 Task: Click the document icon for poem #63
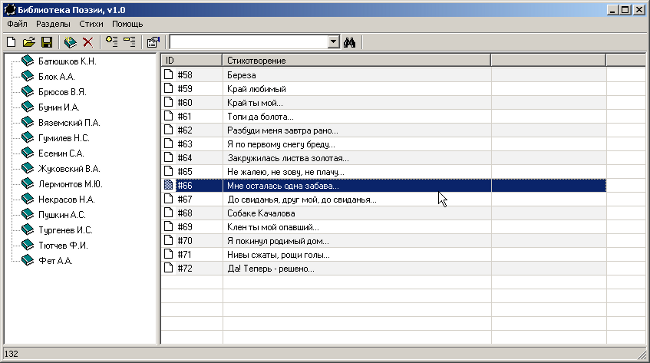[168, 144]
